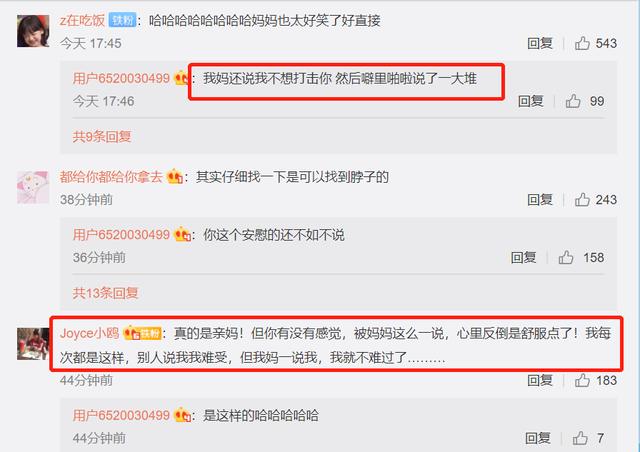
Task: Open z在吃饭's avatar photo
Action: pyautogui.click(x=33, y=31)
